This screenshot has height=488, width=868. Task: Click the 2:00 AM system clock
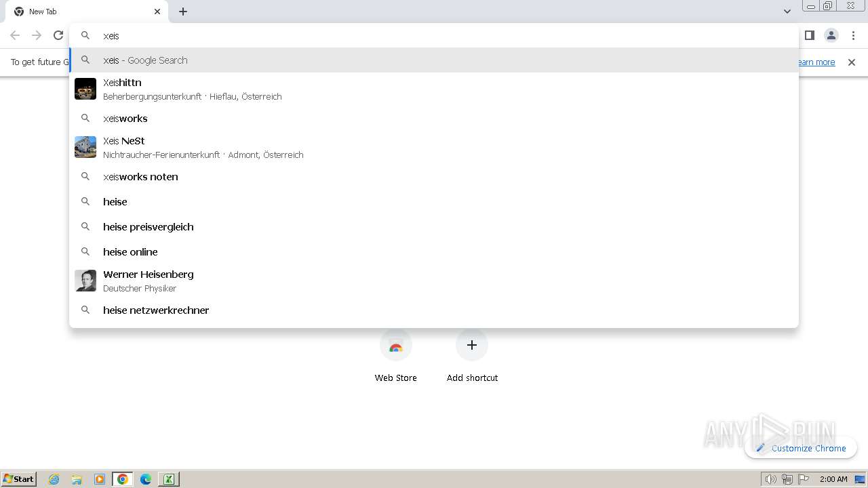[x=833, y=479]
